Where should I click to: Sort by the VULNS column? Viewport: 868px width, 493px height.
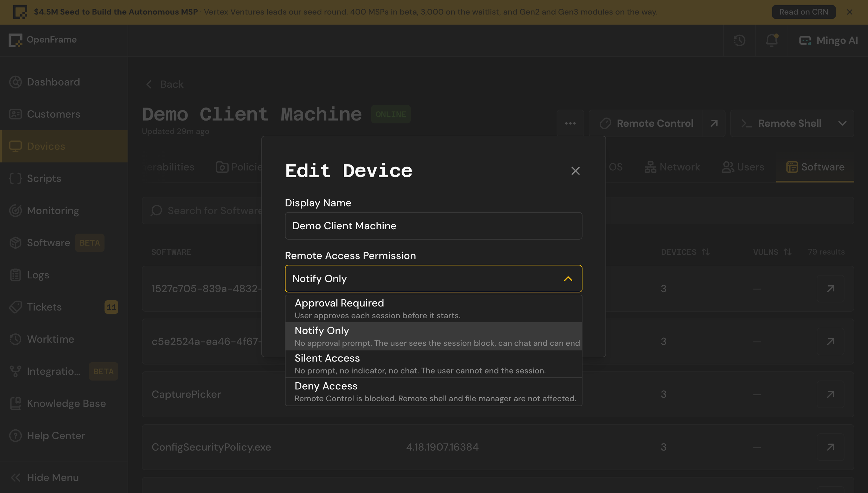coord(772,252)
